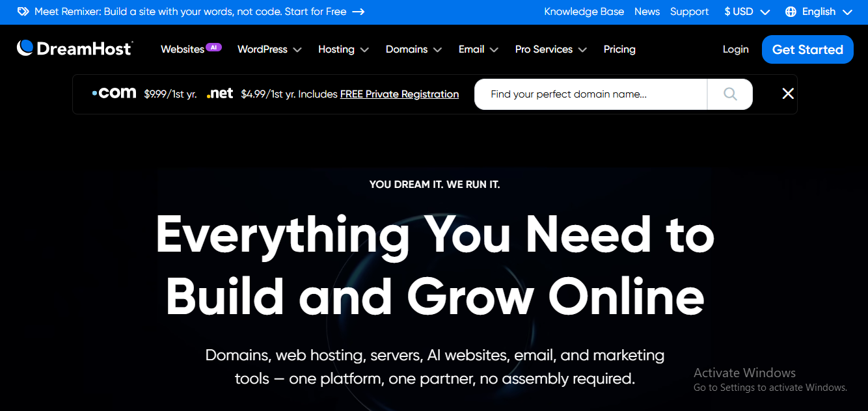868x411 pixels.
Task: Open the WordPress menu item
Action: (x=263, y=49)
